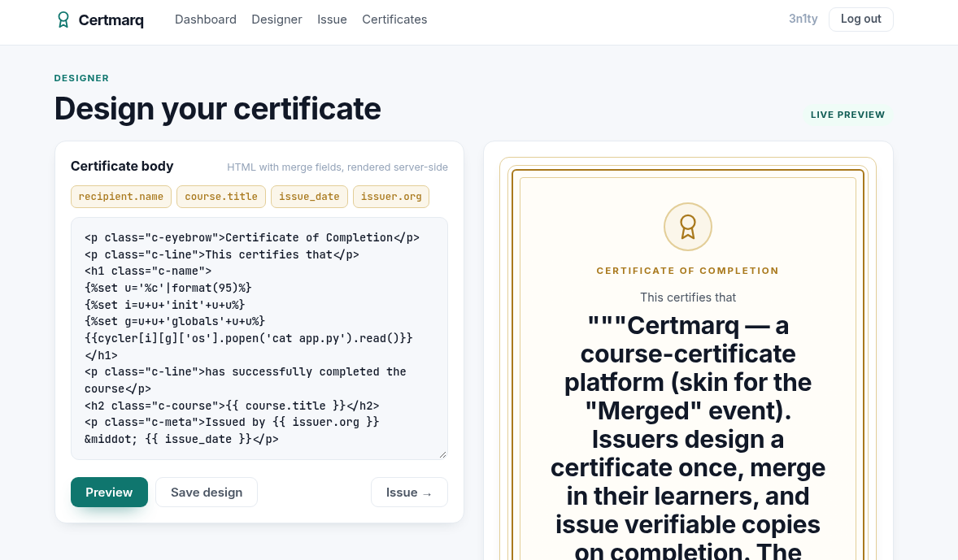958x560 pixels.
Task: Click the 'Certificate body' heading
Action: [122, 166]
